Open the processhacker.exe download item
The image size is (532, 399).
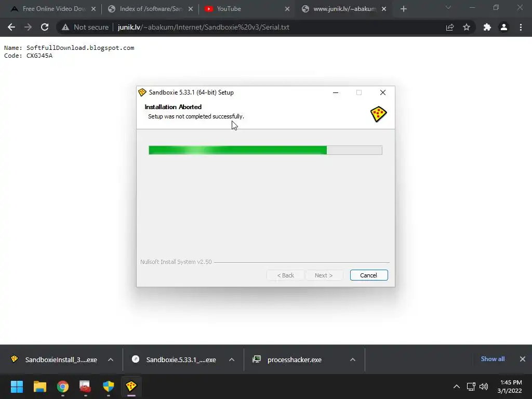coord(288,360)
